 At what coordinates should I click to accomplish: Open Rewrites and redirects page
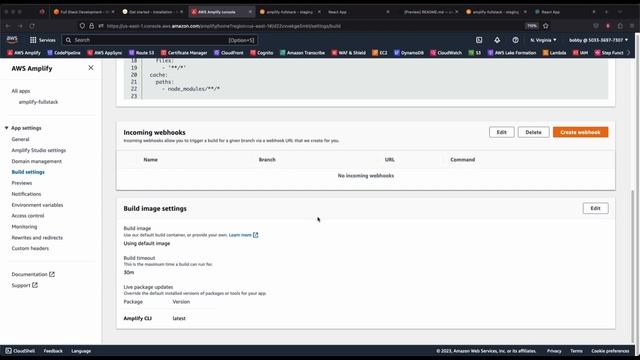[37, 238]
